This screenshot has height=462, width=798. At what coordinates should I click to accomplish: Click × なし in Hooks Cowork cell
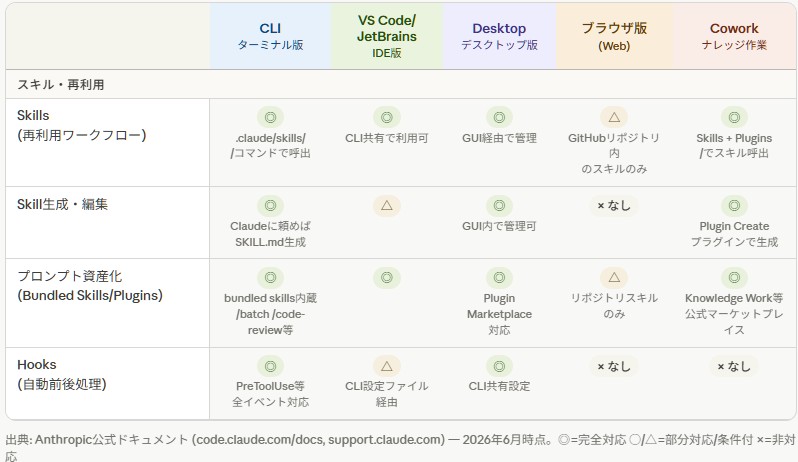pos(734,366)
